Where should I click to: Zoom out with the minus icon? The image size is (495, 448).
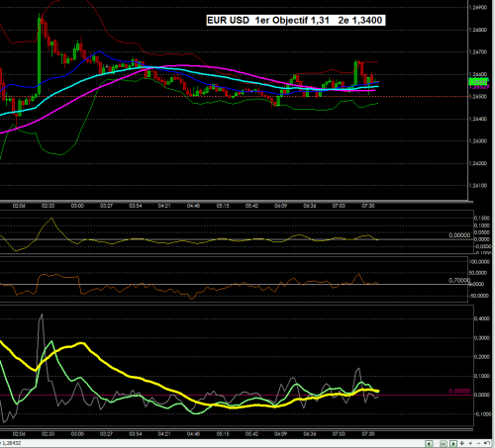[478, 443]
